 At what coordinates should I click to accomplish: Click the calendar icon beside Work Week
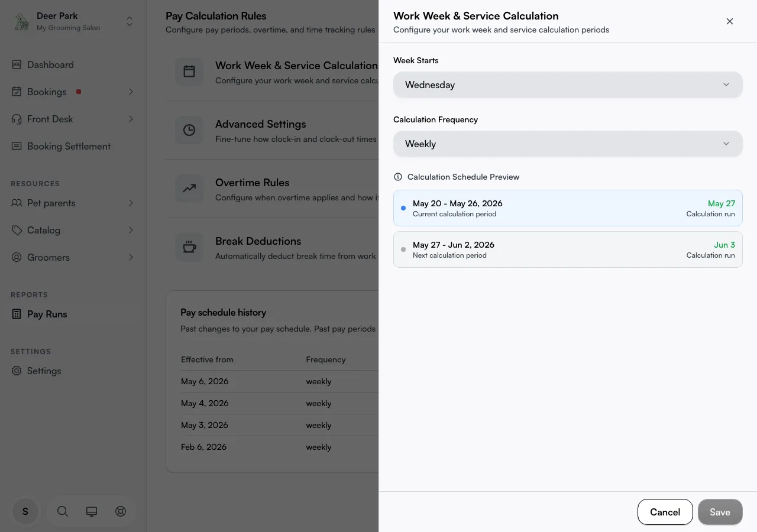tap(189, 72)
